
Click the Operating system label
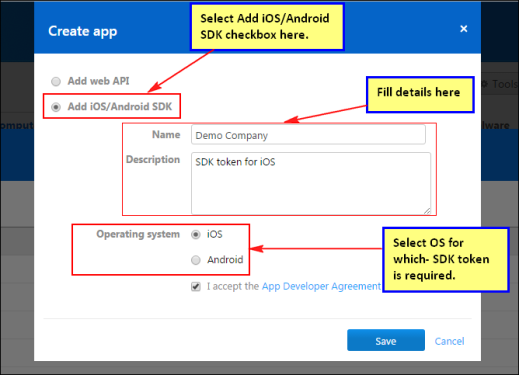[138, 234]
